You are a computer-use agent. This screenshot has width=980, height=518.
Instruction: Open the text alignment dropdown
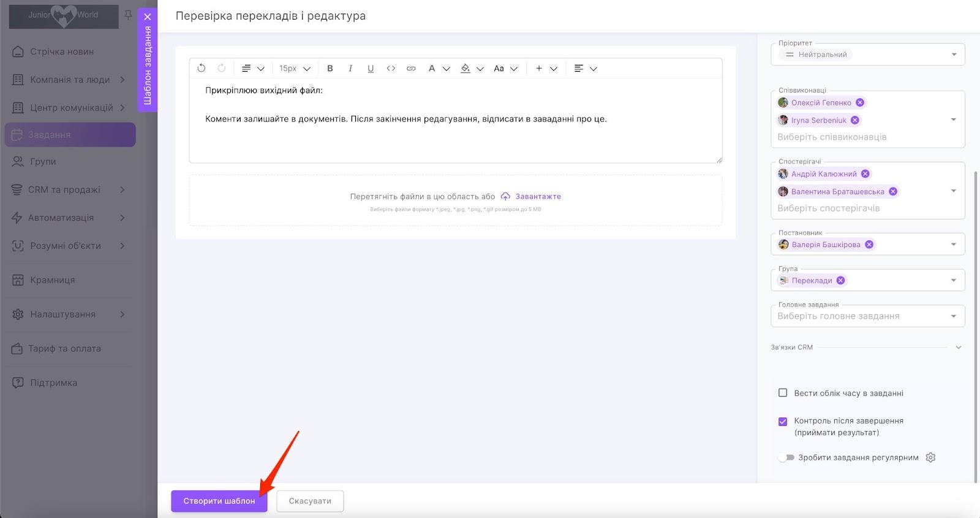586,69
